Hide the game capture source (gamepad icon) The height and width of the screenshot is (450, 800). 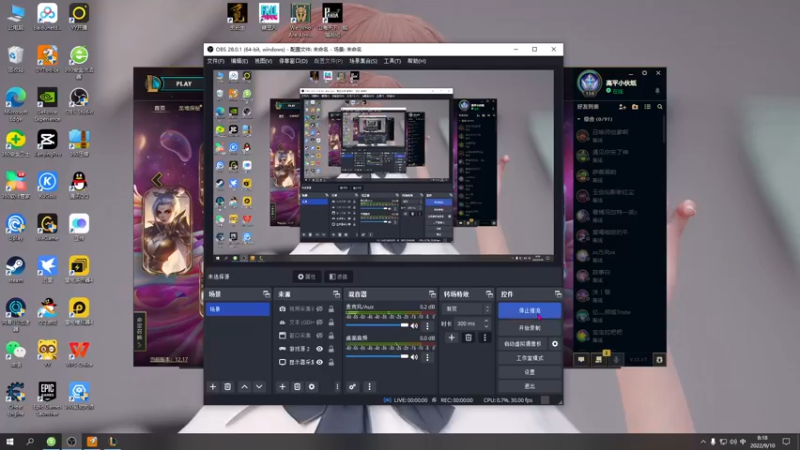tap(319, 349)
